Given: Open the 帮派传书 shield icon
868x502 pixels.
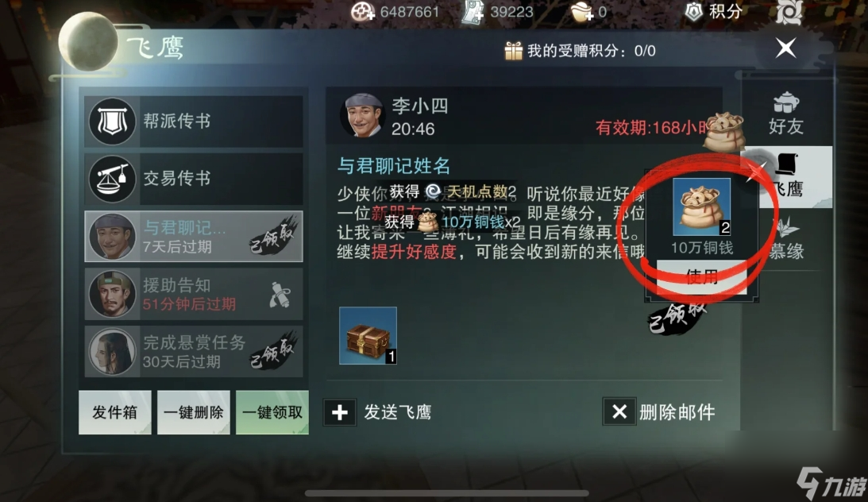Looking at the screenshot, I should tap(112, 122).
